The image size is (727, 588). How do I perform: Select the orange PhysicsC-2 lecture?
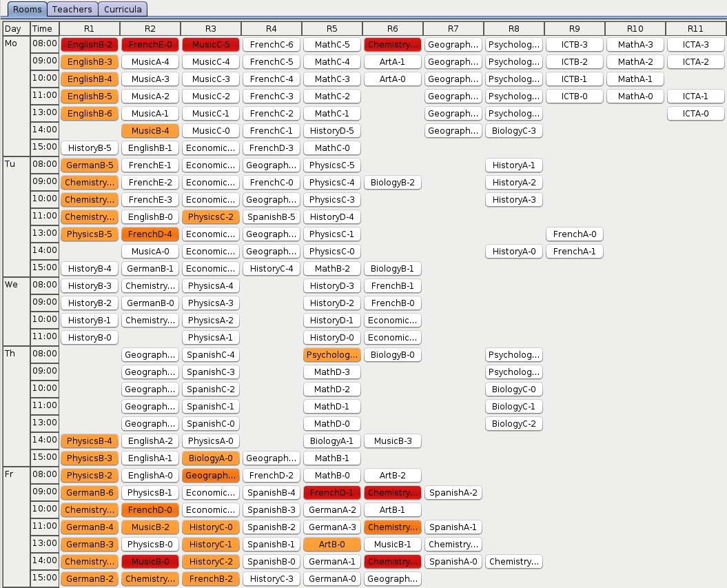tap(211, 217)
